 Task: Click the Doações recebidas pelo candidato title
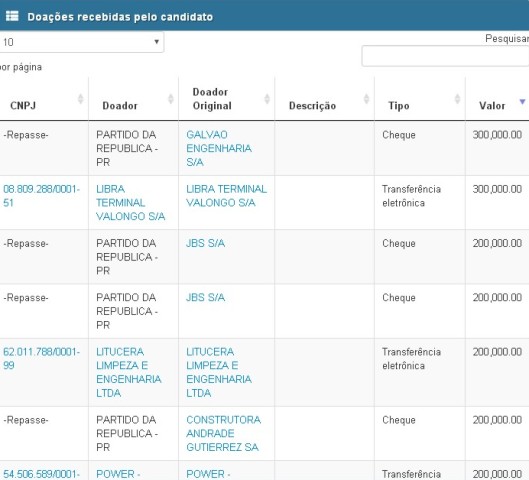pyautogui.click(x=120, y=17)
